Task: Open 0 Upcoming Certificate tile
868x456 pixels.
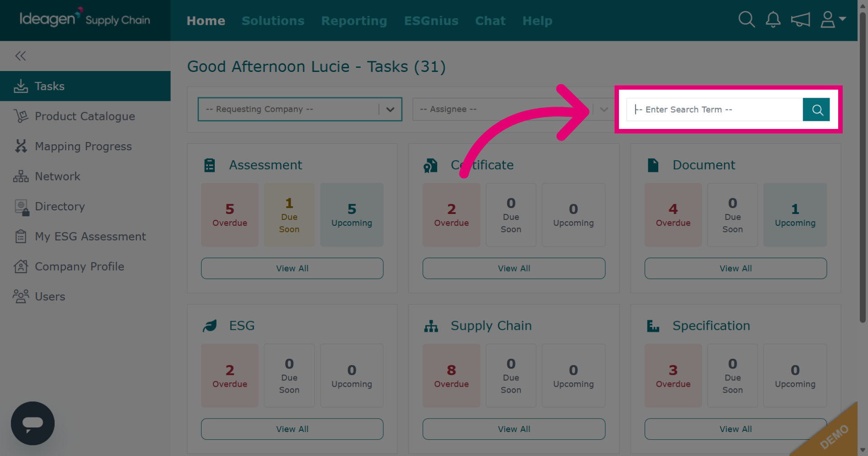Action: [x=573, y=215]
